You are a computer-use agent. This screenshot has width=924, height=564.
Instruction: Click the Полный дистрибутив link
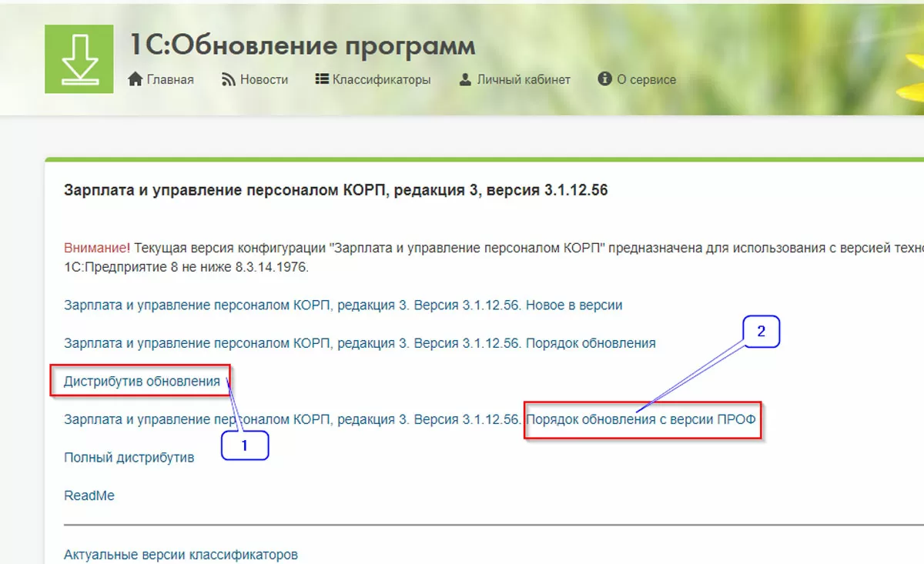(x=129, y=458)
